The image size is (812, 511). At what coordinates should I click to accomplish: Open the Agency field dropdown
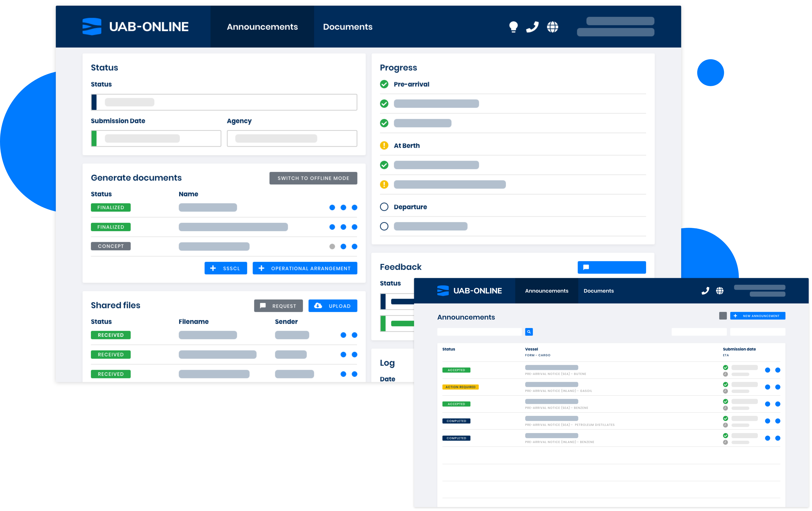tap(292, 138)
